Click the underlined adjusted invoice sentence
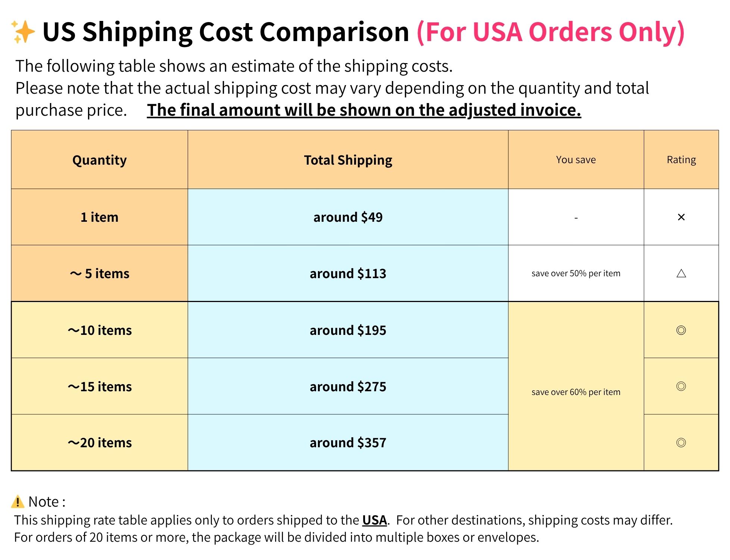 (364, 110)
